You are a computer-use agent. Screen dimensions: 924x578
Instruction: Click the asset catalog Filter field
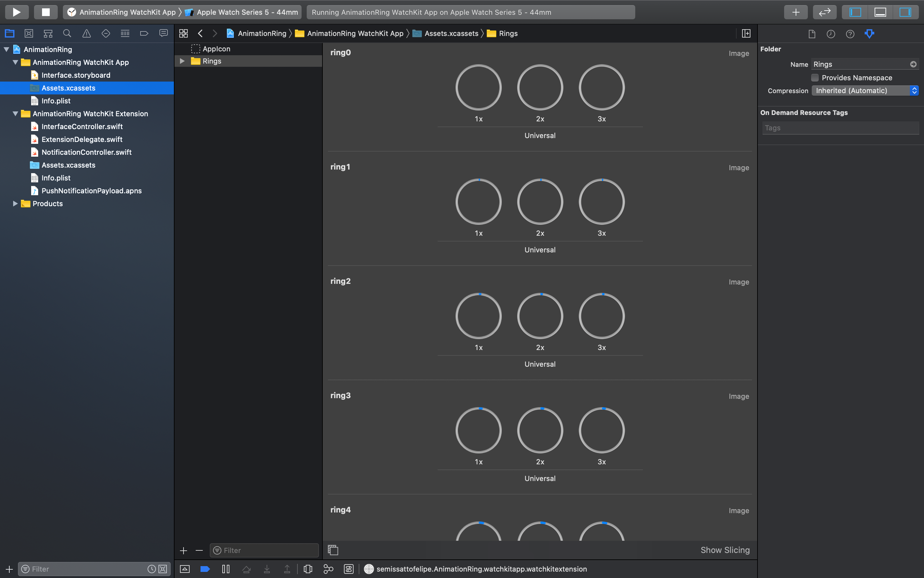tap(264, 550)
